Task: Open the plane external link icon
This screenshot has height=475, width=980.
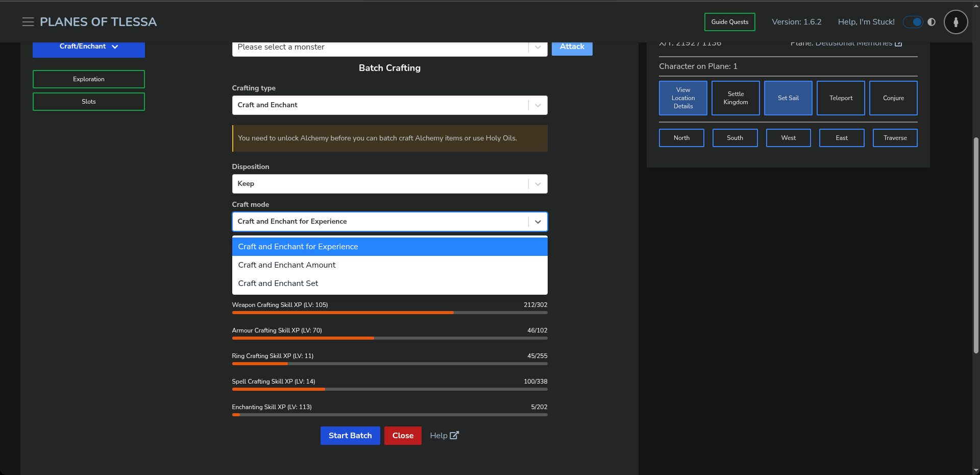Action: coord(898,43)
